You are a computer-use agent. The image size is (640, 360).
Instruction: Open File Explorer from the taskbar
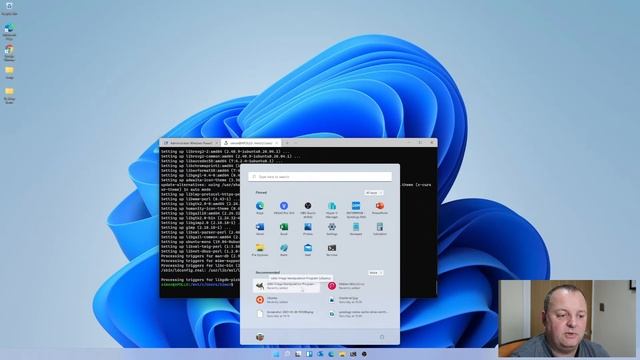point(342,354)
